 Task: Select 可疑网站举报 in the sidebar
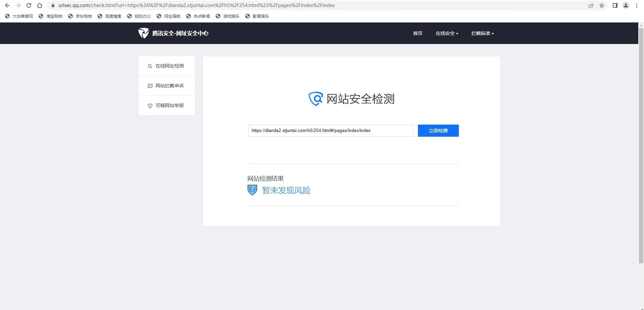(x=167, y=105)
